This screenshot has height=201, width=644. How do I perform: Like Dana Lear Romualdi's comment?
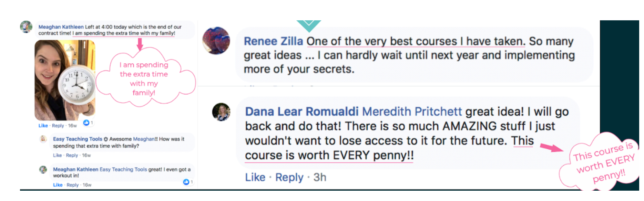point(255,177)
